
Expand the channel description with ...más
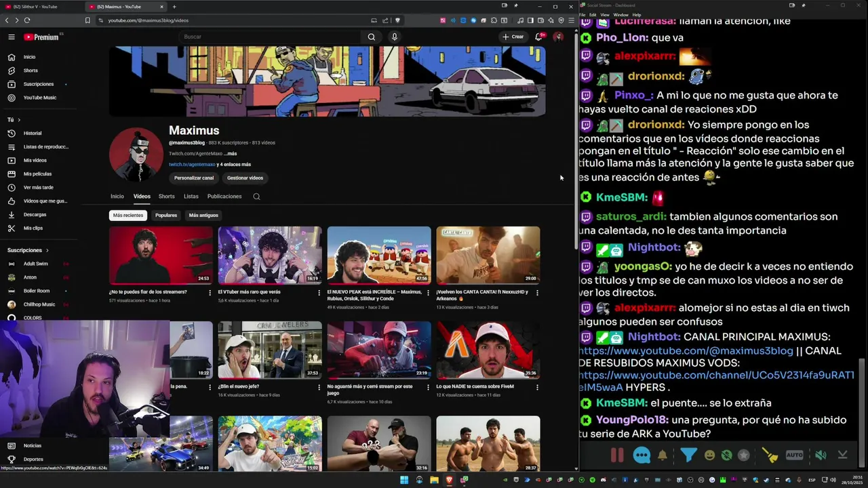pyautogui.click(x=231, y=154)
